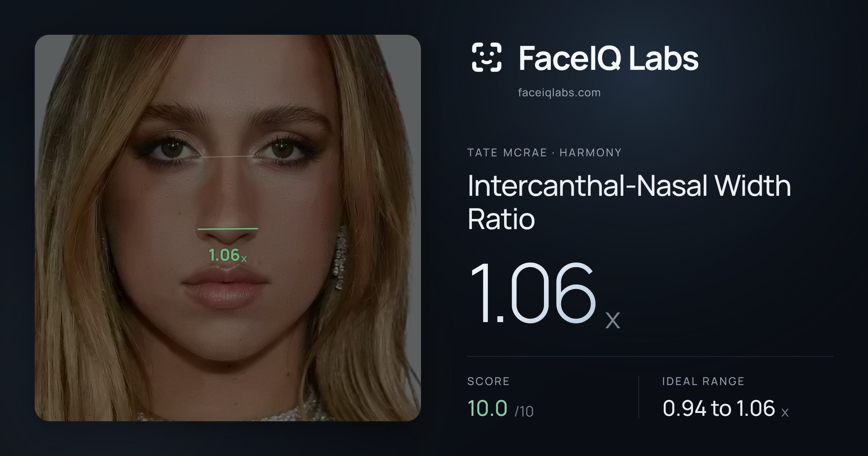Screen dimensions: 868x456
Task: Click the green 1.06x overlay on photo
Action: click(x=228, y=255)
